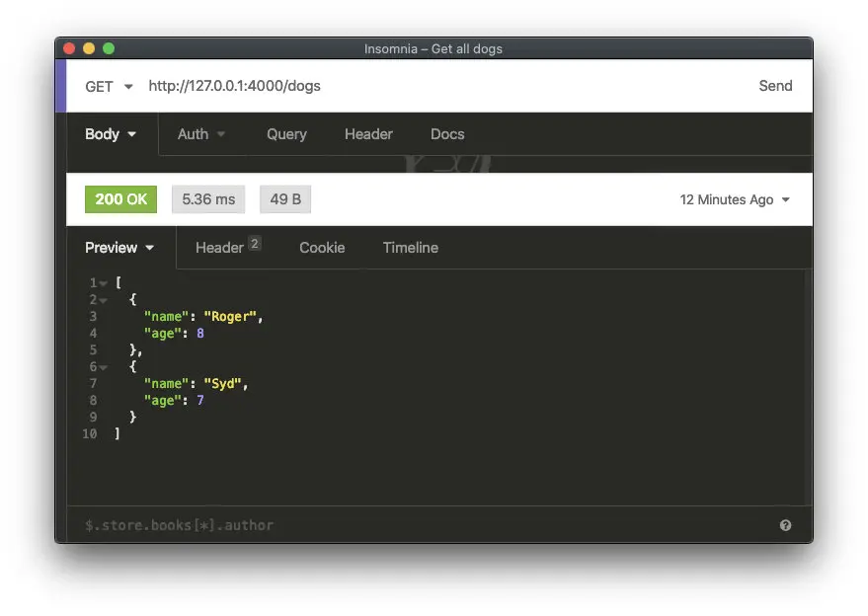Viewport: 868px width, 616px height.
Task: Switch to response Header tab with badge 2
Action: [x=227, y=247]
